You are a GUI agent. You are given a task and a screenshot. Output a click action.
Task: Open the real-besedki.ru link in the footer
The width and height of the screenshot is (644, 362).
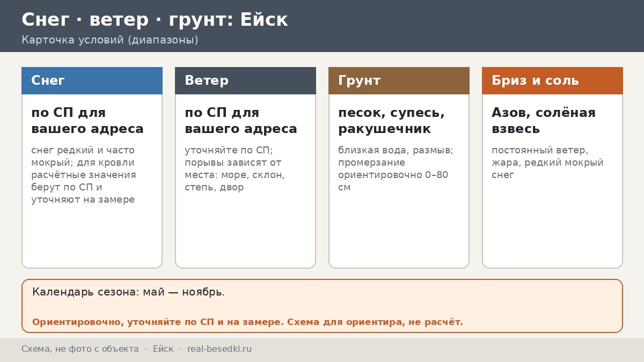point(219,349)
